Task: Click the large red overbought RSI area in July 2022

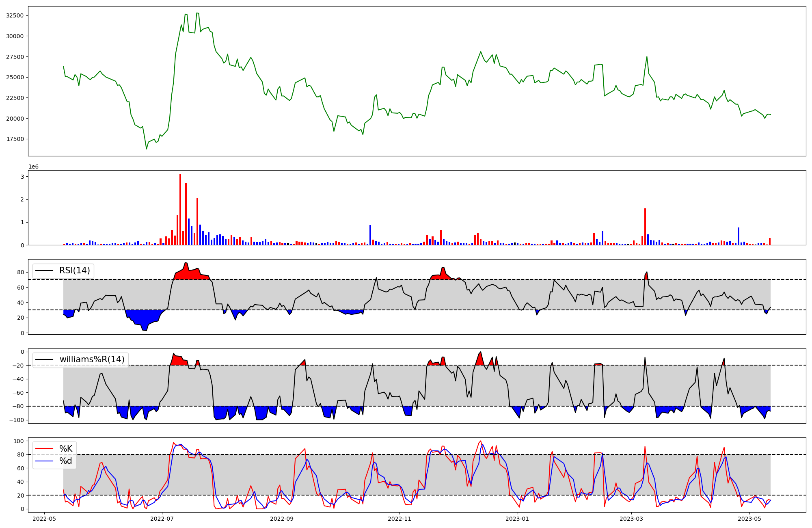Action: 191,274
